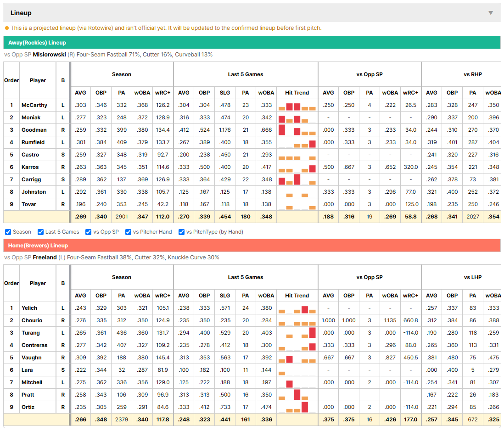This screenshot has width=504, height=431.
Task: Click the orange projected lineup notice dot
Action: tap(7, 28)
